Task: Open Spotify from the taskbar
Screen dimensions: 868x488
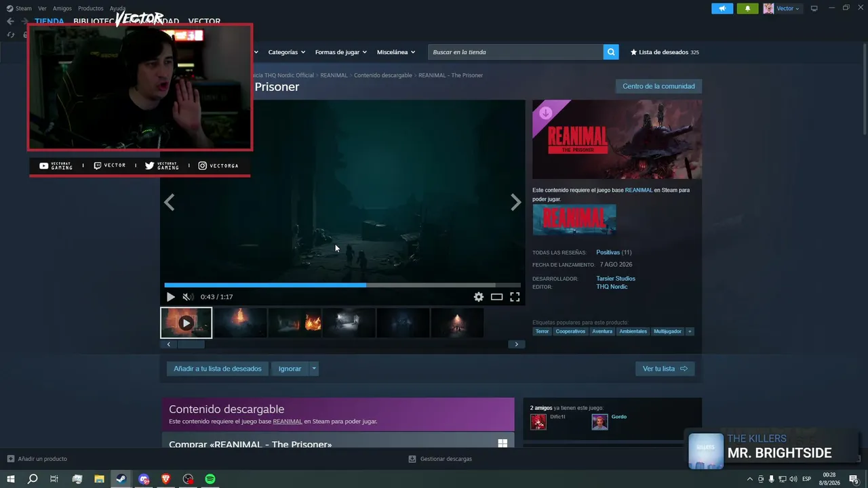Action: coord(210,479)
